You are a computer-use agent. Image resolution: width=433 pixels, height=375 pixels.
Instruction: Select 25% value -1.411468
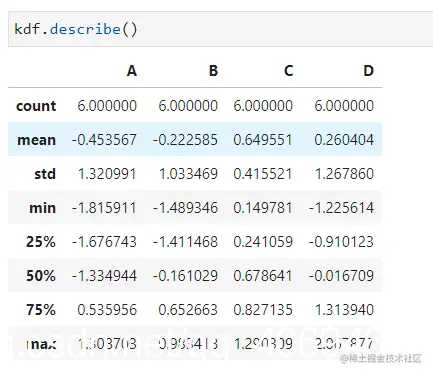(185, 242)
